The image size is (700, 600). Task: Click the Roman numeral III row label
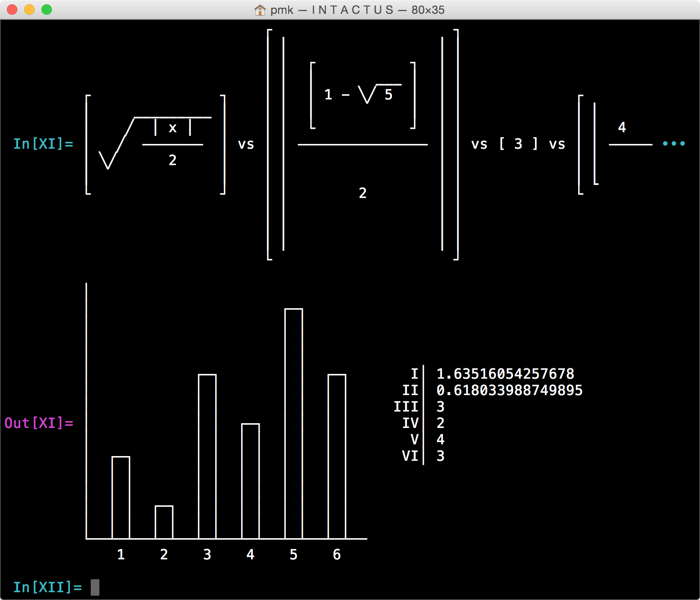pyautogui.click(x=406, y=406)
